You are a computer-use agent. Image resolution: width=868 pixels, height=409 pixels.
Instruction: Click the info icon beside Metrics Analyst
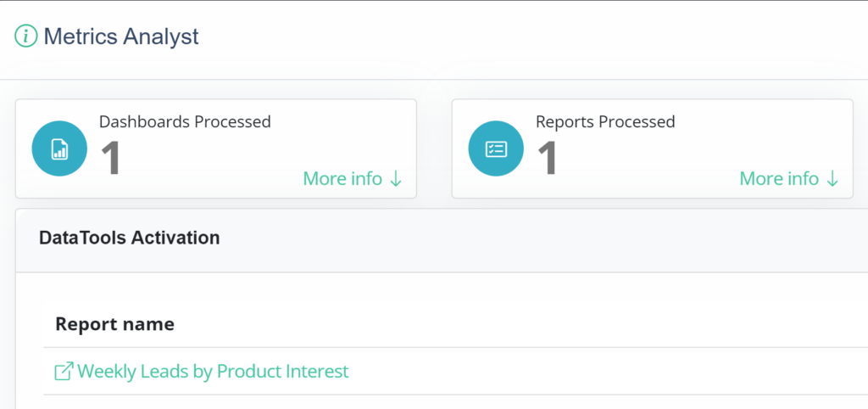26,36
